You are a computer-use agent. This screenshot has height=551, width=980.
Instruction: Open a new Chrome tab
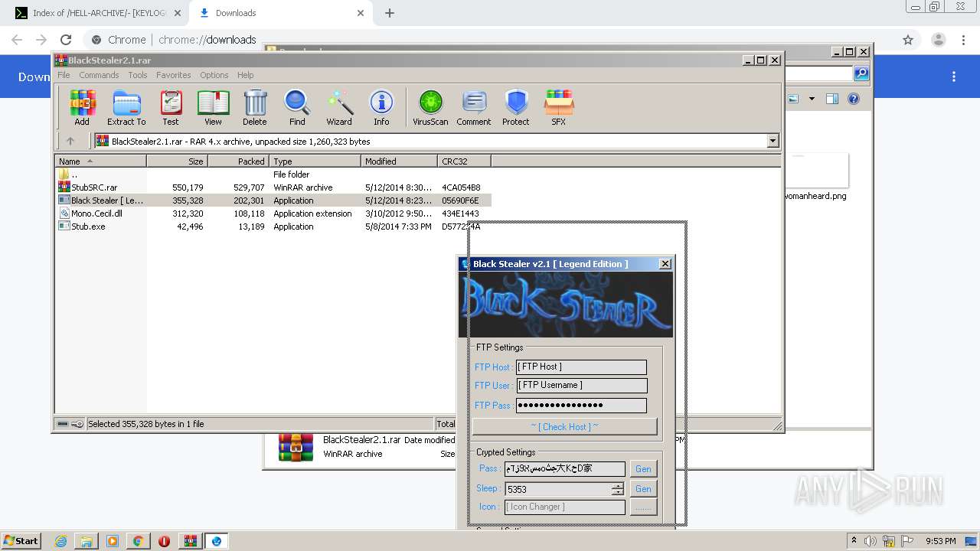tap(390, 13)
